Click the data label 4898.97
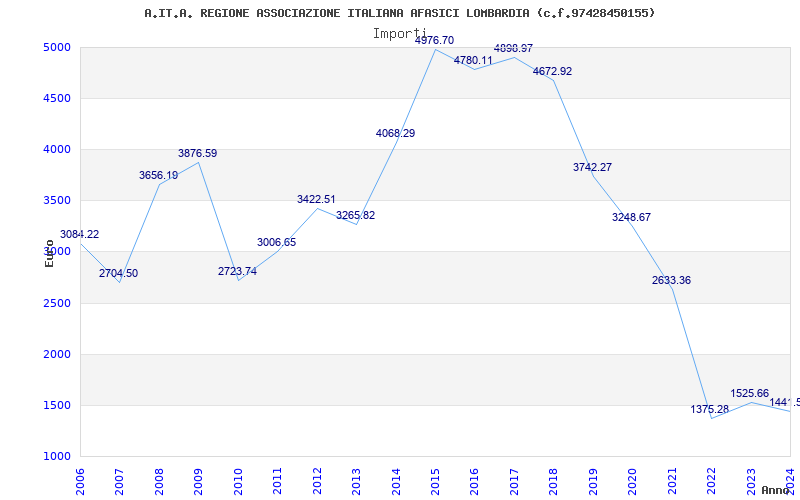 coord(513,48)
